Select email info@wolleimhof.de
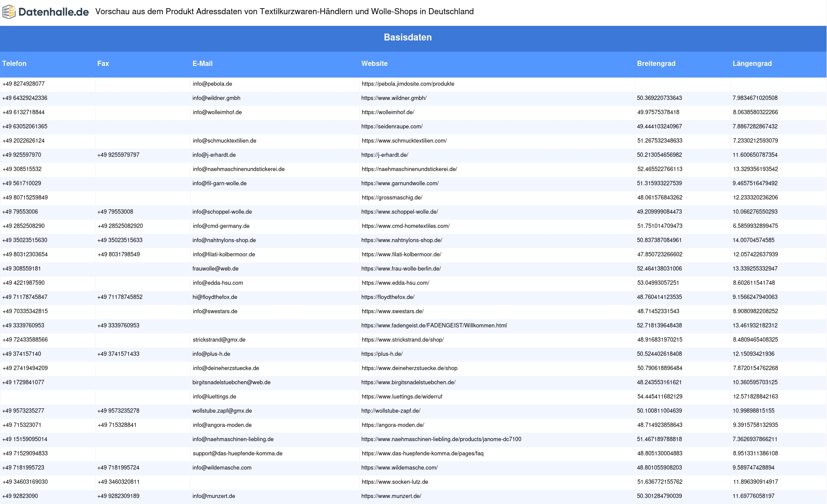This screenshot has height=504, width=827. (218, 112)
